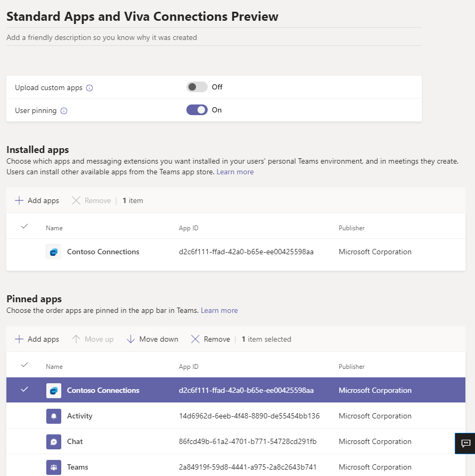This screenshot has width=475, height=476.
Task: Disable the User pinning toggle
Action: [x=196, y=110]
